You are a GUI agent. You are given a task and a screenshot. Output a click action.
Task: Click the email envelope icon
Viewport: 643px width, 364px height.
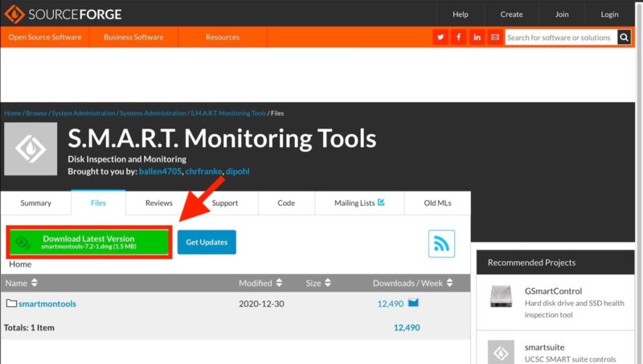pyautogui.click(x=495, y=37)
